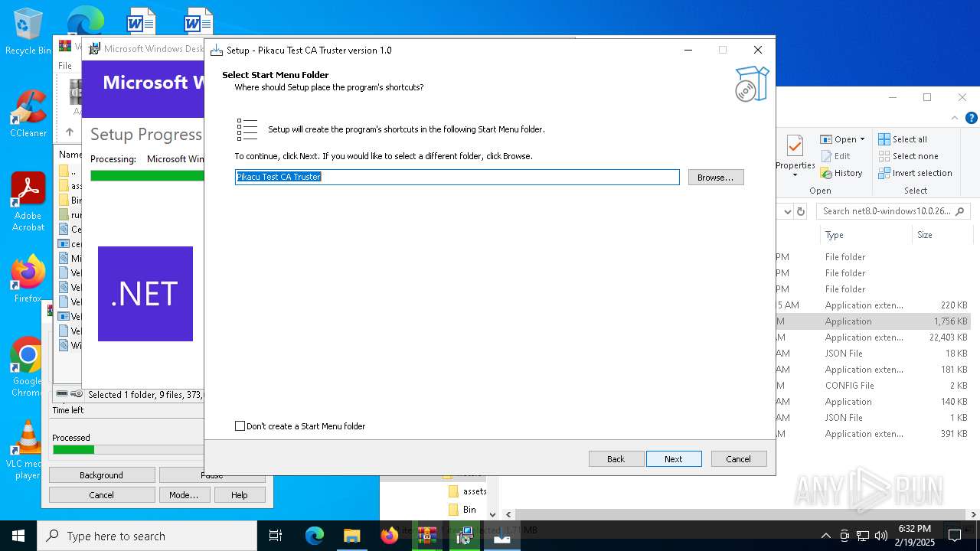Open Task View on the taskbar
The width and height of the screenshot is (980, 551).
point(276,536)
